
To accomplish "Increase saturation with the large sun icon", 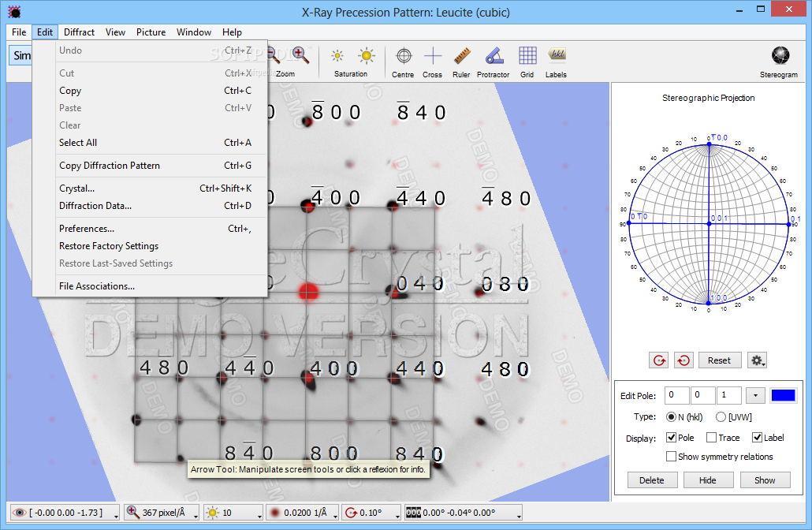I will (367, 55).
